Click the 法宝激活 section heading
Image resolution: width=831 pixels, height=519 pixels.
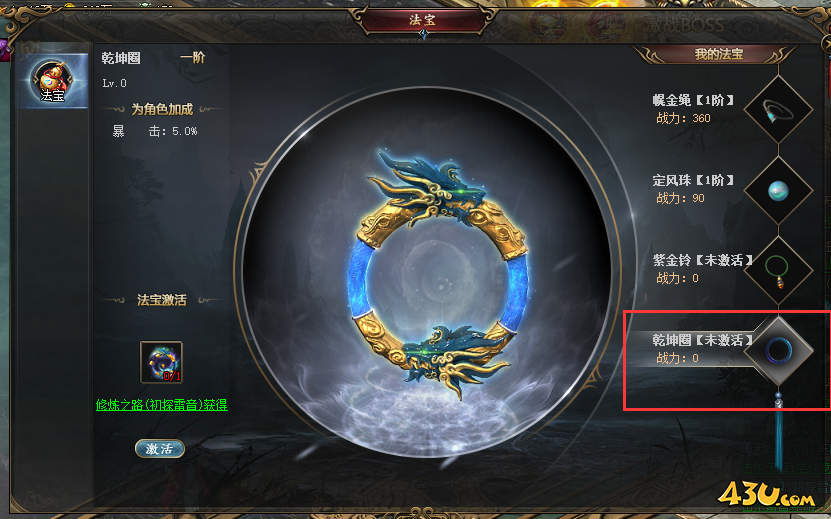click(162, 300)
